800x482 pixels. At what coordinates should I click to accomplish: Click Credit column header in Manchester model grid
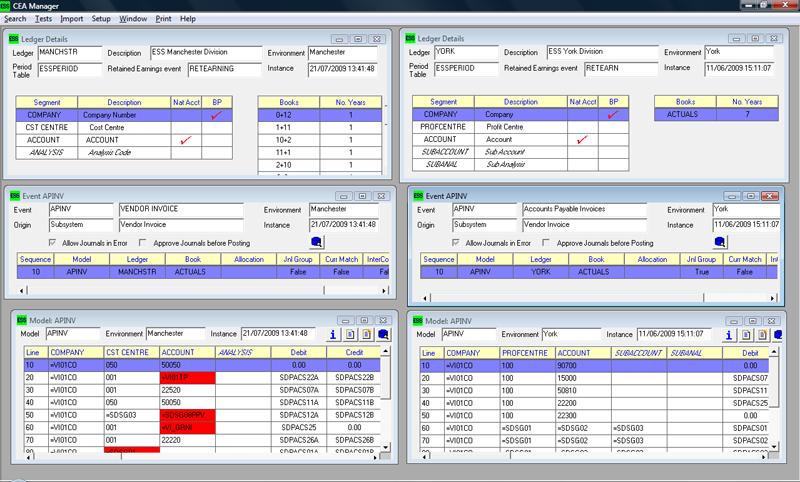coord(354,352)
